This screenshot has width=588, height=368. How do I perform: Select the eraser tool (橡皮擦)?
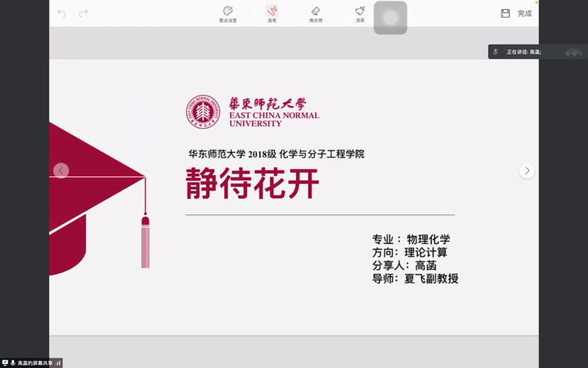tap(316, 14)
